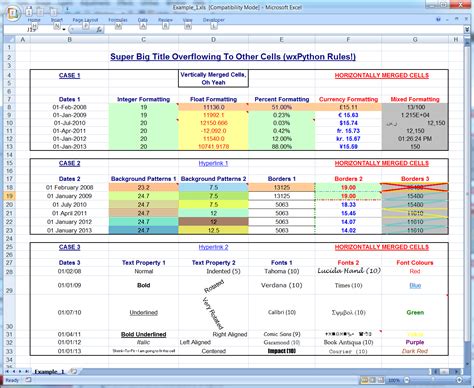Open the round Office button menu

(13, 13)
